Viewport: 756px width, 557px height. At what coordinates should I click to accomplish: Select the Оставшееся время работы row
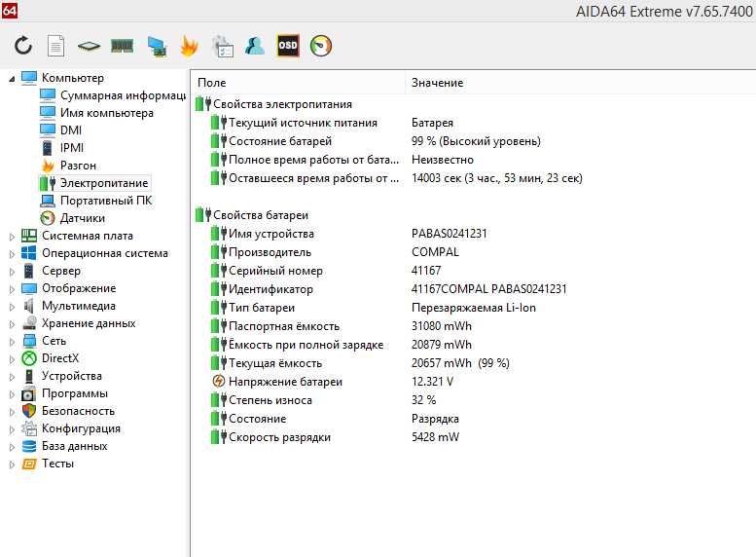tap(474, 178)
